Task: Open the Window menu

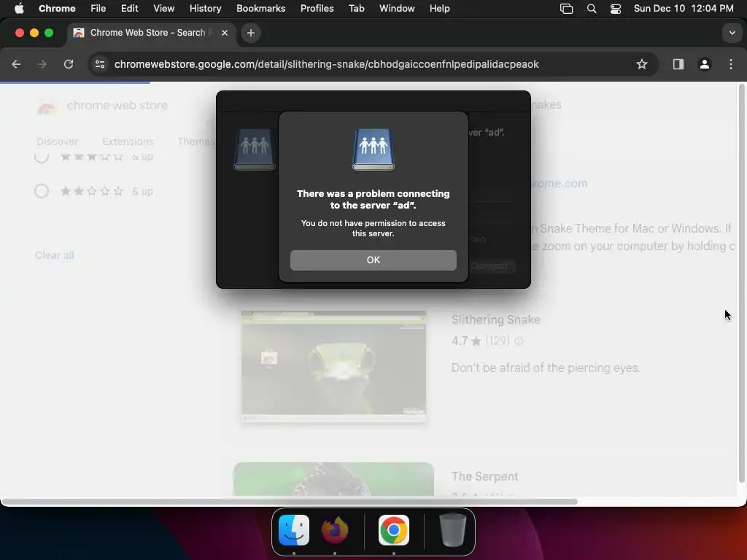Action: pos(397,9)
